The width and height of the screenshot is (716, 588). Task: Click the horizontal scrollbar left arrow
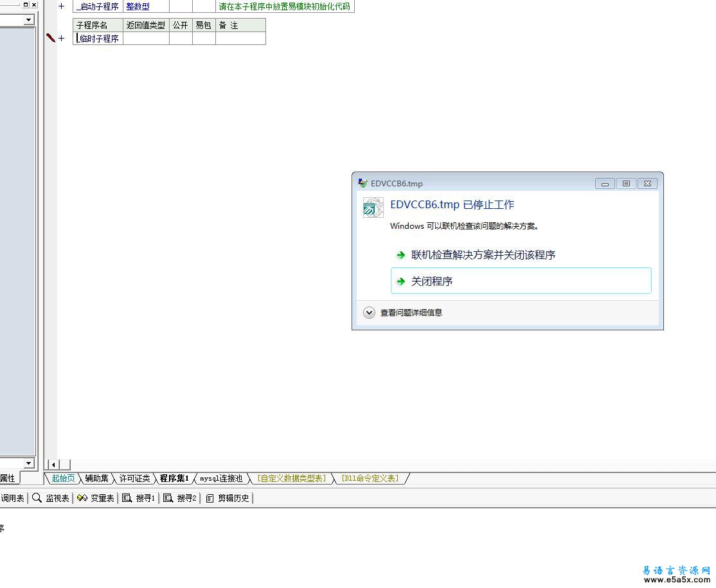point(54,465)
